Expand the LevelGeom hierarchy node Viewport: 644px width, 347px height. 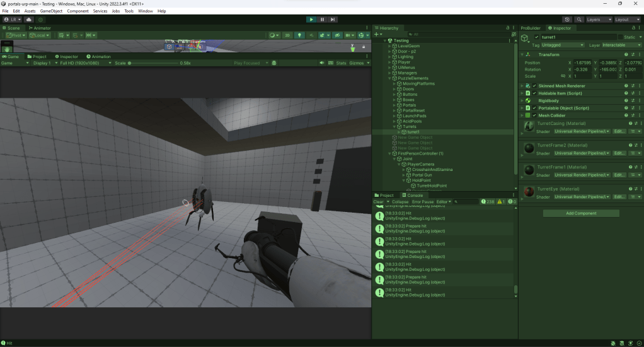(x=389, y=46)
